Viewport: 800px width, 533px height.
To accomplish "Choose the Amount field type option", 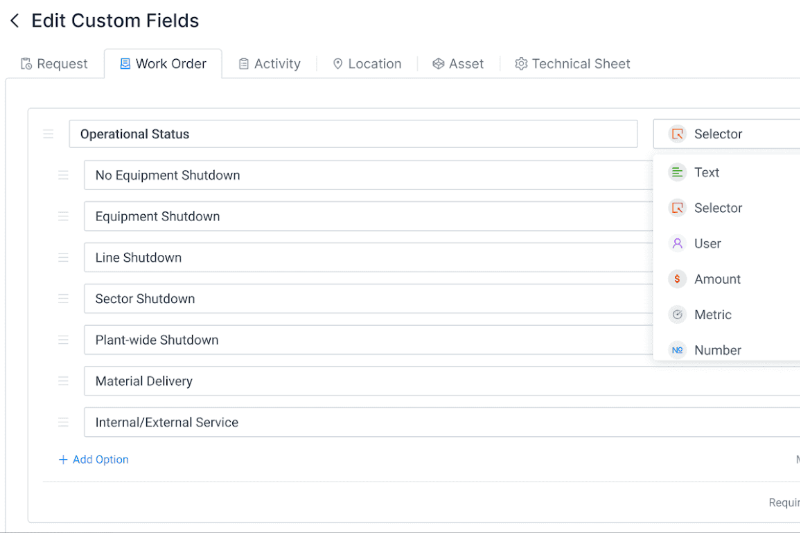I will coord(717,279).
